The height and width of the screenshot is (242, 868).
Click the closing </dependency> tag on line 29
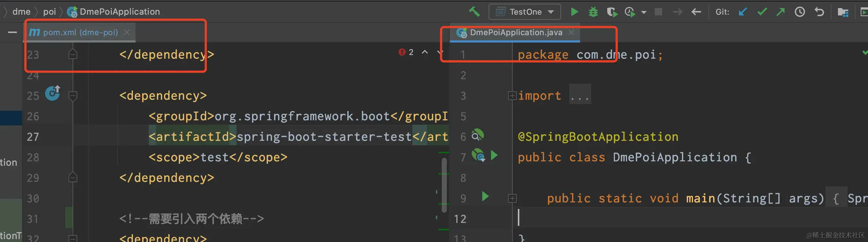point(167,178)
